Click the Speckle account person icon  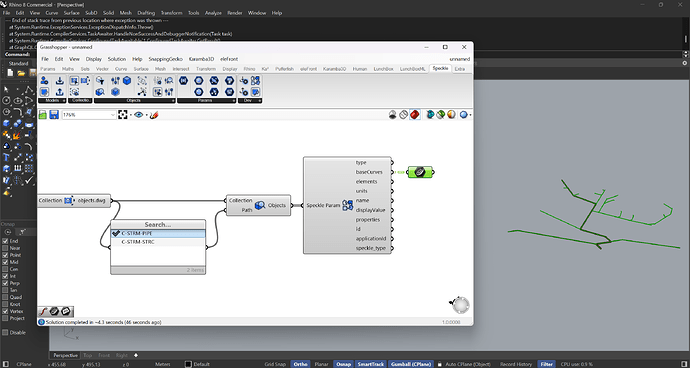click(44, 81)
